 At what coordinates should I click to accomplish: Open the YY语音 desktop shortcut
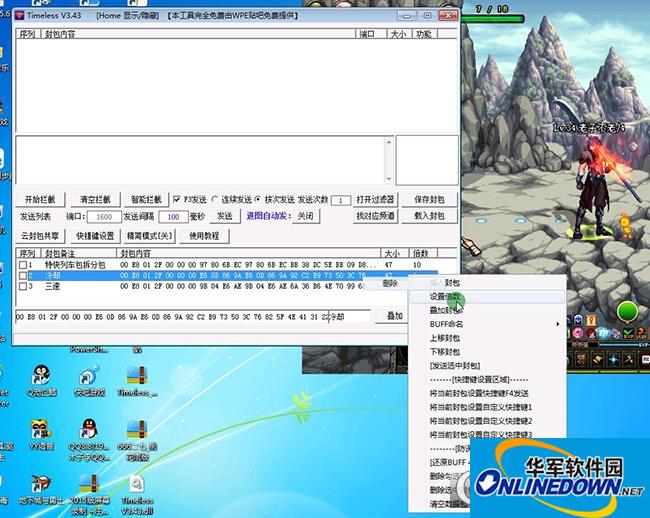(x=41, y=429)
